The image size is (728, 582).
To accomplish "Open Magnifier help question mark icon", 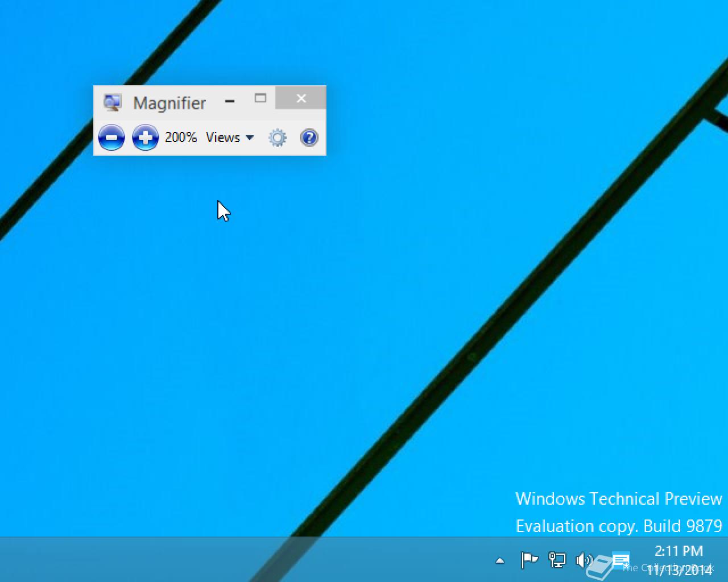I will [309, 138].
